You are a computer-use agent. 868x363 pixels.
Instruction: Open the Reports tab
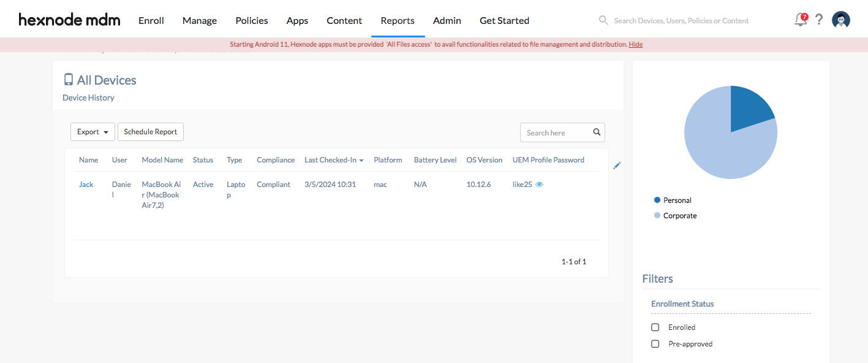tap(398, 20)
